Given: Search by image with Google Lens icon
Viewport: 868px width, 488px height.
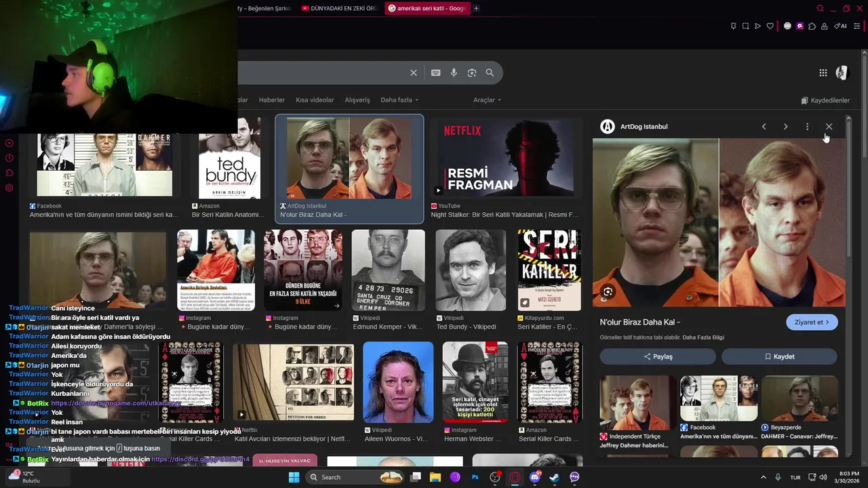Looking at the screenshot, I should [x=472, y=73].
